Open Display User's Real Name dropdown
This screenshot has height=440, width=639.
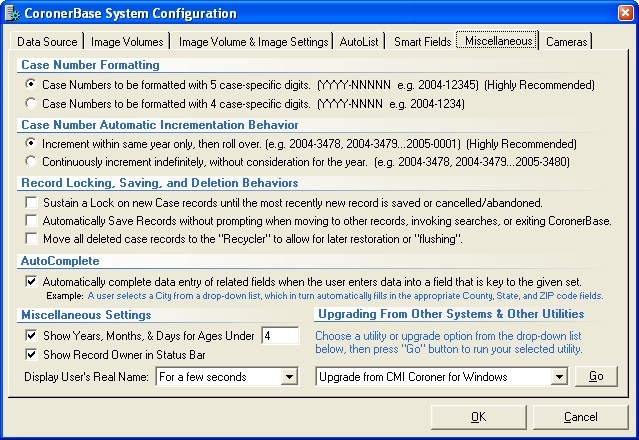tap(289, 376)
